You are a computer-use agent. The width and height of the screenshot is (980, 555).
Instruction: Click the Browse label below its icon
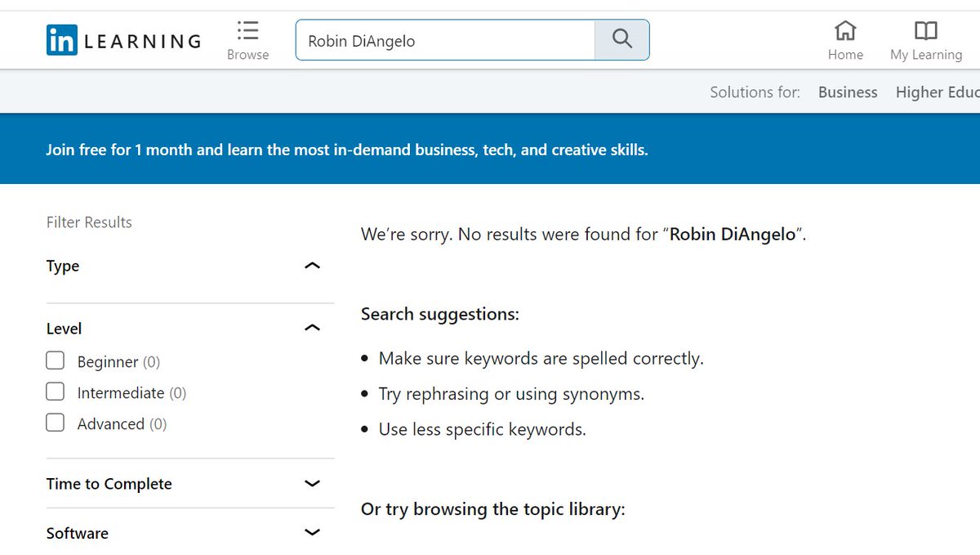(x=247, y=54)
